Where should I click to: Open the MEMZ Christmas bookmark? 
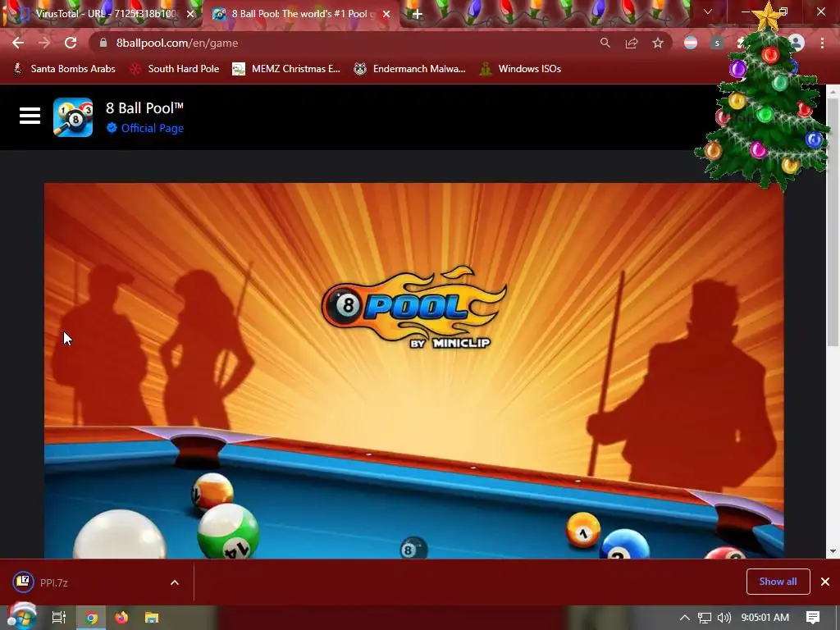286,69
